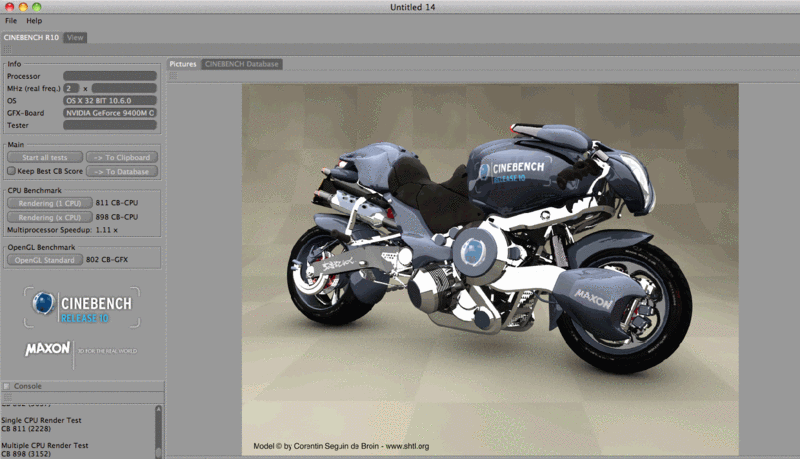800x459 pixels.
Task: Click the green zoom window button
Action: tap(38, 7)
